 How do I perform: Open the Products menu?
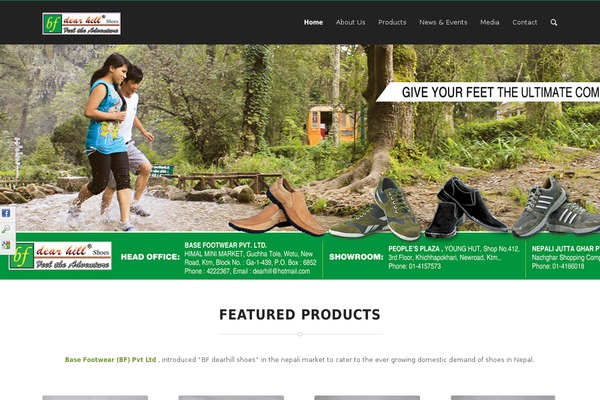pyautogui.click(x=392, y=23)
